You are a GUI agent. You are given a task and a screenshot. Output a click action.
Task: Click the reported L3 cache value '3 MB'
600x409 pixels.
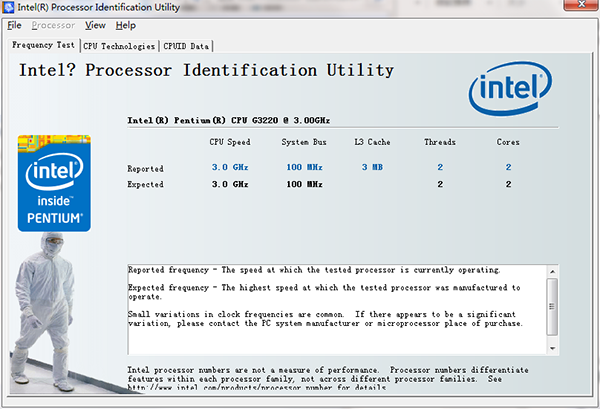[x=372, y=167]
